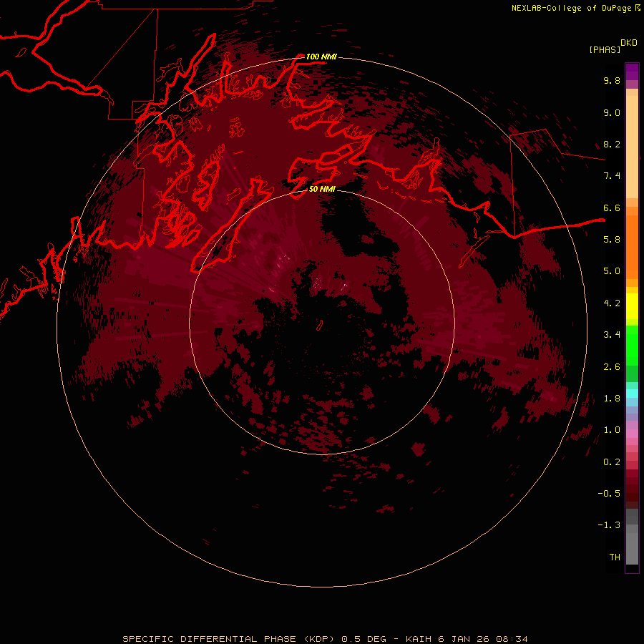Click the 5.8 value on the color scale
This screenshot has height=644, width=644.
tap(612, 240)
